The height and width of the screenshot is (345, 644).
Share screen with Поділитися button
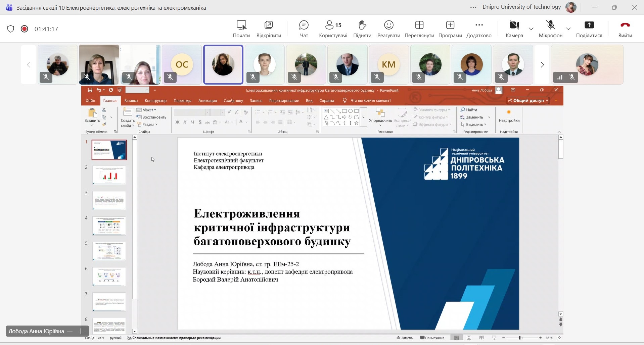click(x=589, y=29)
